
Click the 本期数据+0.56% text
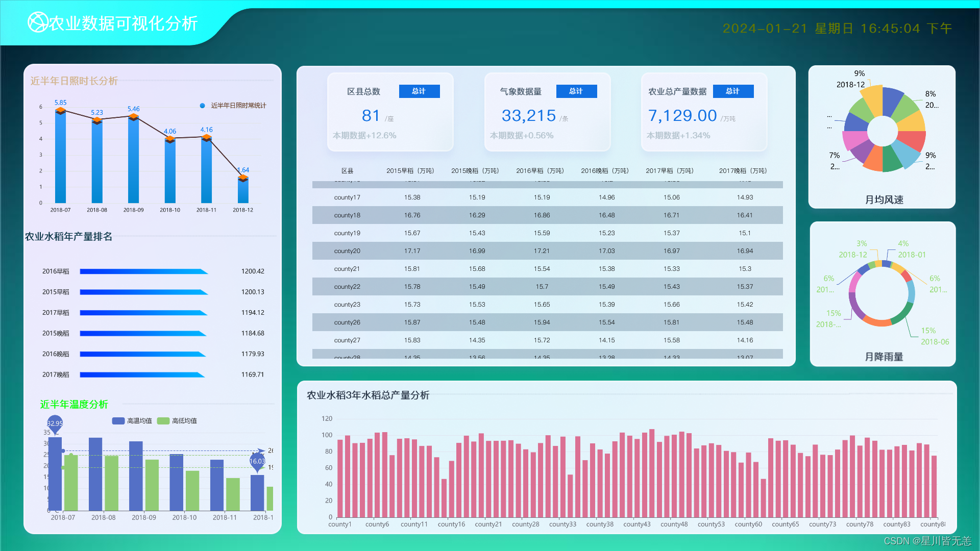[522, 136]
